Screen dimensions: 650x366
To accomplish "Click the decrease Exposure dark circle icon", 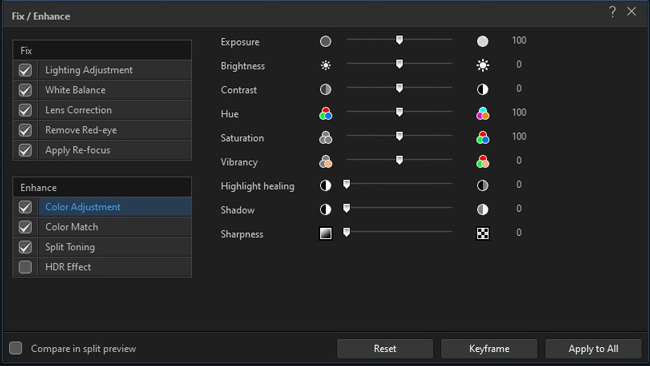I will click(325, 41).
